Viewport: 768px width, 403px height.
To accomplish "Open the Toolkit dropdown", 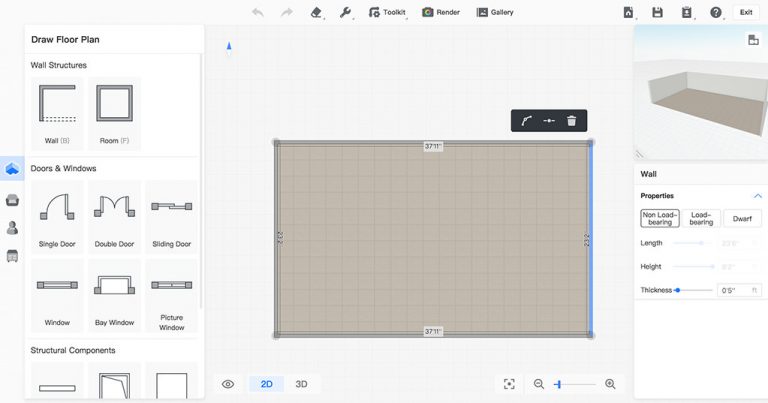I will pos(385,12).
